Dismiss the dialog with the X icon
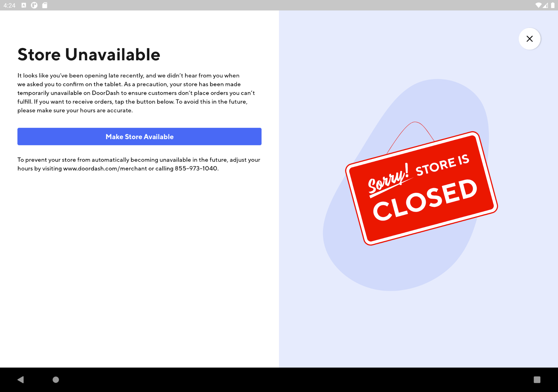Viewport: 558px width, 392px height. pos(529,39)
